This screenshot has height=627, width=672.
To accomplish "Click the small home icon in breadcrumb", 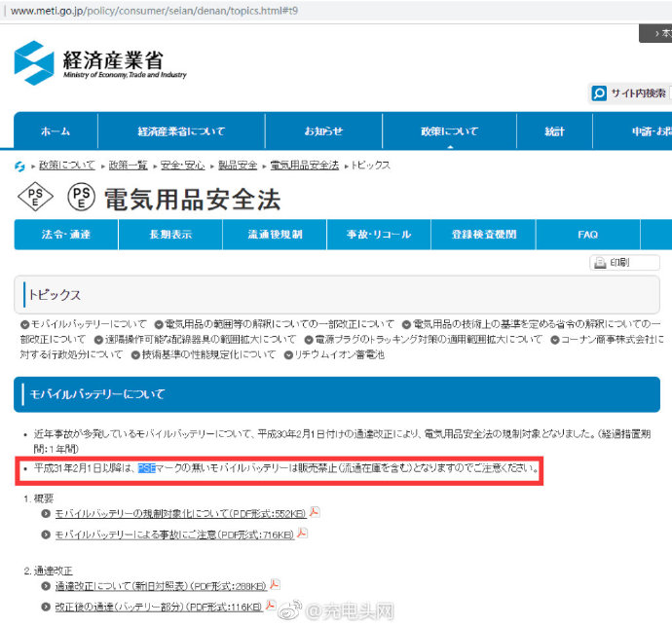I will pyautogui.click(x=20, y=166).
